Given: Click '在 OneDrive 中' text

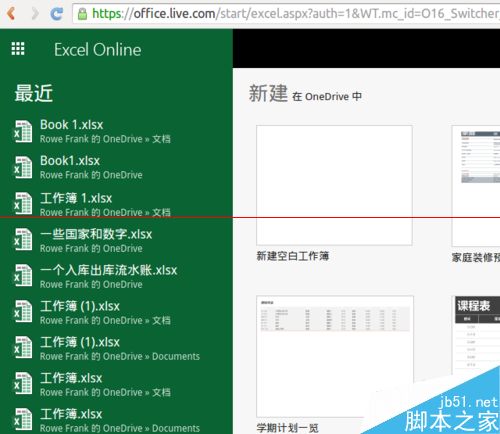Looking at the screenshot, I should pos(327,97).
